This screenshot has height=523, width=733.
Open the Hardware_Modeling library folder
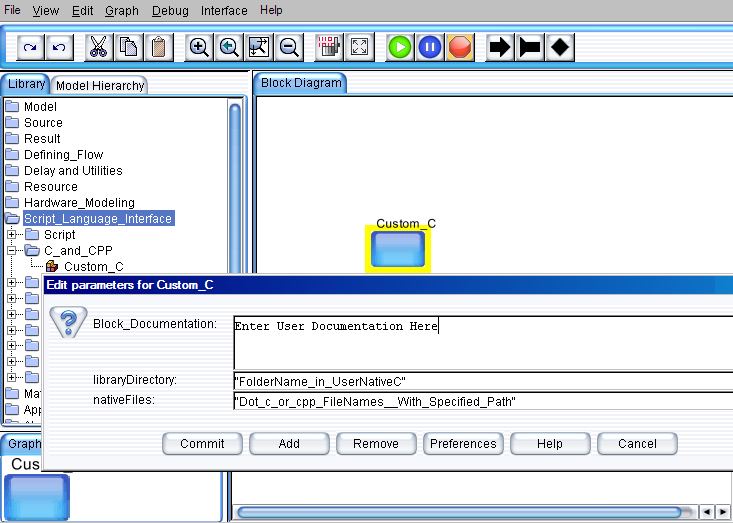70,202
